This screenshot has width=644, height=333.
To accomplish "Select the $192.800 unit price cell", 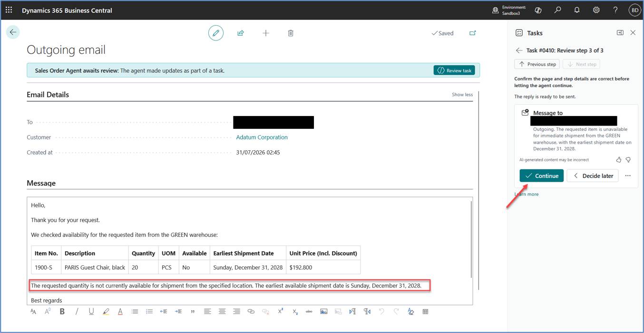I will point(323,267).
